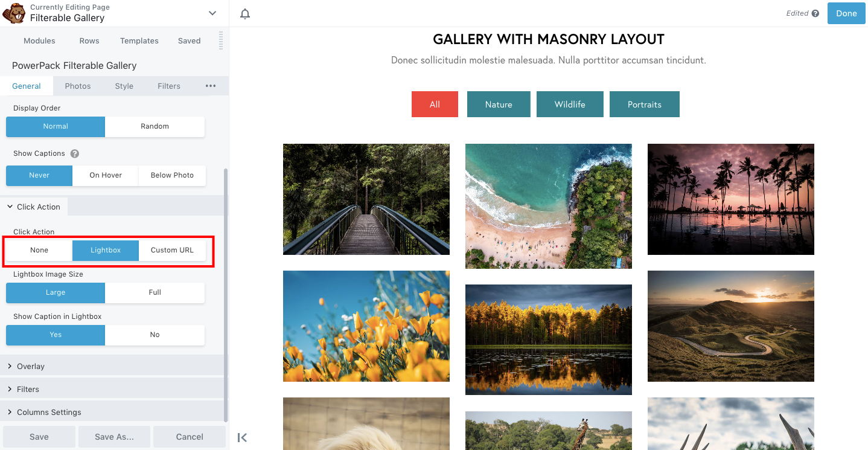
Task: Click the forest bridge photo thumbnail
Action: pyautogui.click(x=366, y=199)
